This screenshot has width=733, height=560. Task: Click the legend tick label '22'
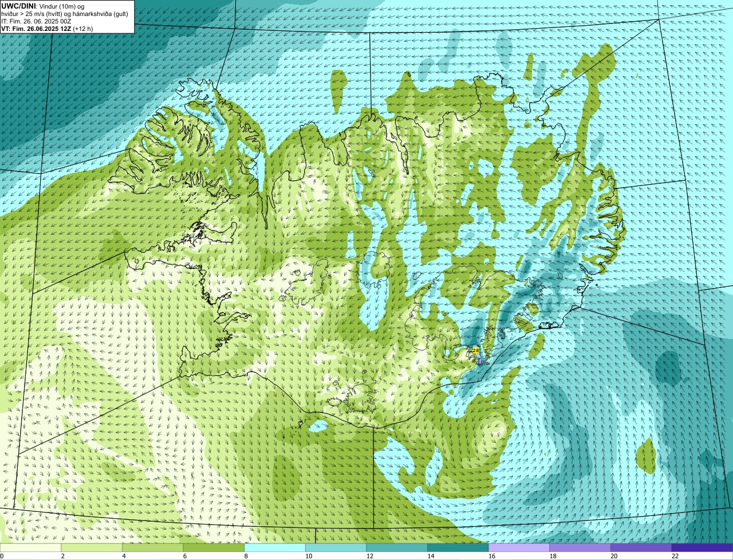click(x=675, y=556)
